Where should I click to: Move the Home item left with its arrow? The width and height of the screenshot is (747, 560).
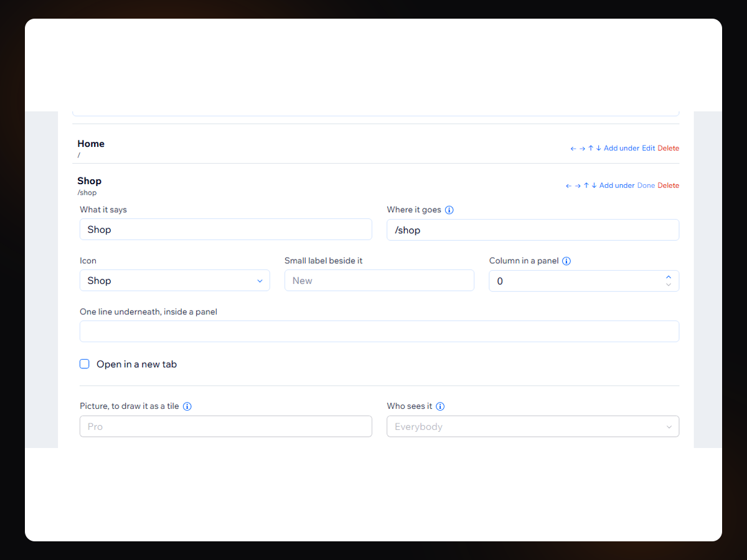(x=573, y=148)
